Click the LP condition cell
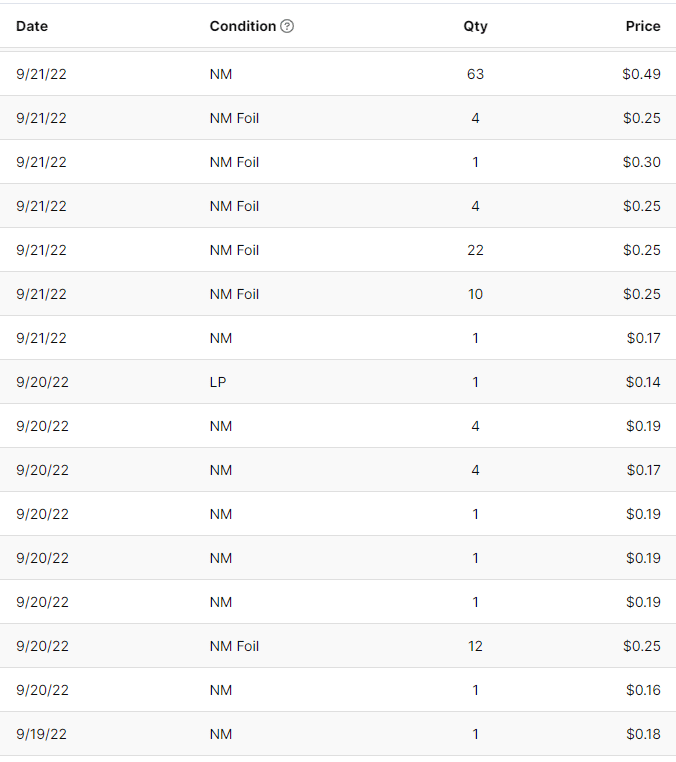Image resolution: width=676 pixels, height=762 pixels. (218, 382)
